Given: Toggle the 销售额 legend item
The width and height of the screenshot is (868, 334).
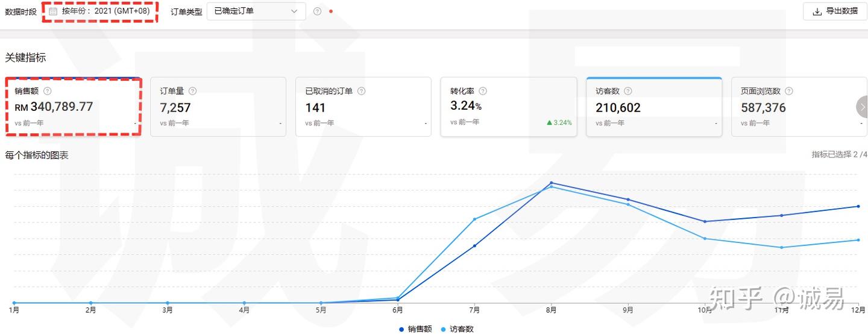Looking at the screenshot, I should click(415, 329).
